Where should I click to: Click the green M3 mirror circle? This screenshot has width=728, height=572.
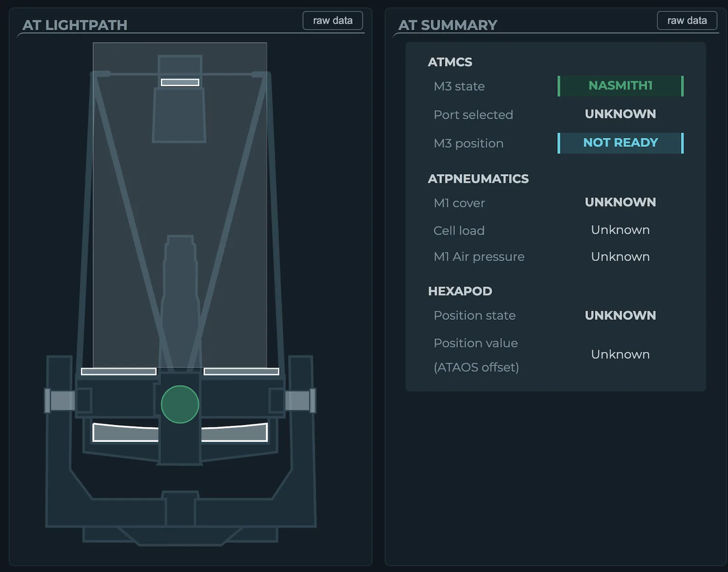tap(180, 404)
